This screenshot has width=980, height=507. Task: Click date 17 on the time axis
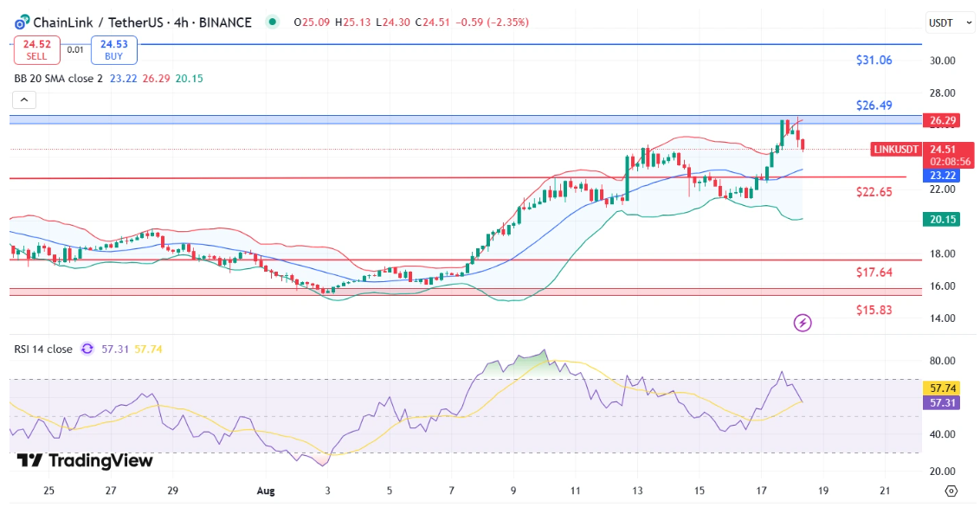click(761, 491)
